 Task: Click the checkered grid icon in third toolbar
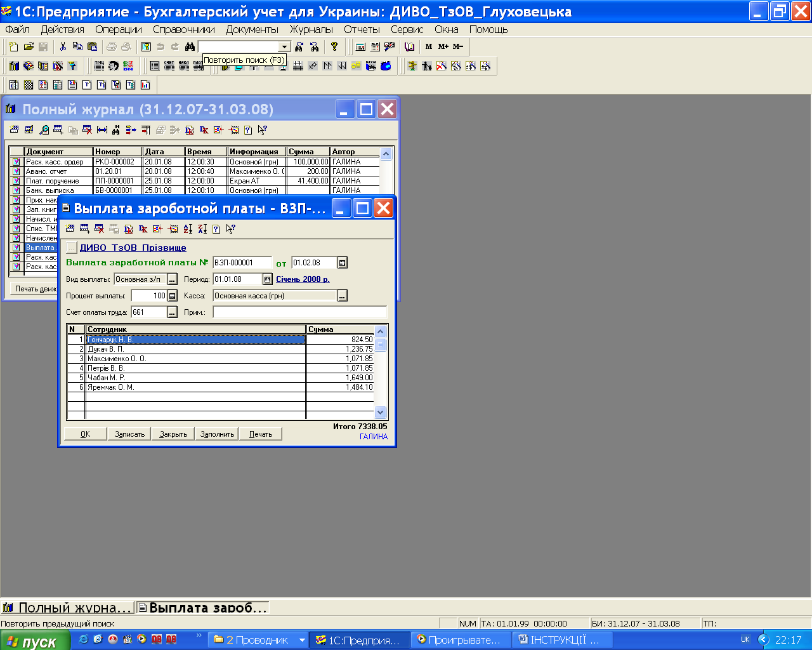click(29, 84)
